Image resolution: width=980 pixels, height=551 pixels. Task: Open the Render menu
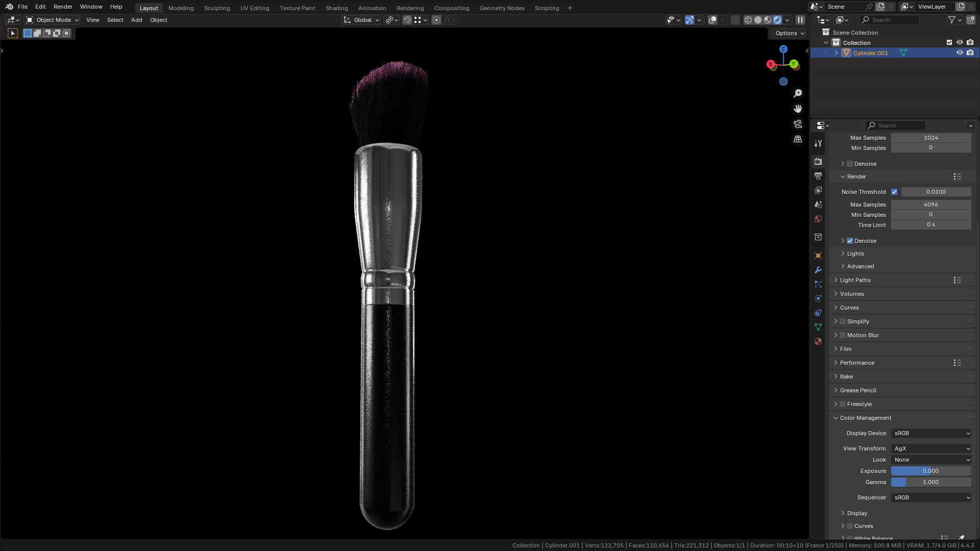click(x=63, y=7)
